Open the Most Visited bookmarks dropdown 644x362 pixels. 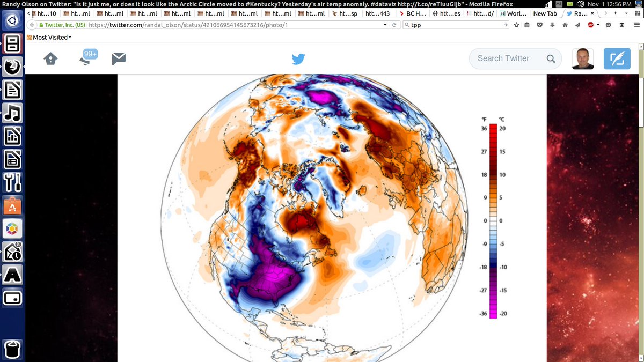click(49, 37)
